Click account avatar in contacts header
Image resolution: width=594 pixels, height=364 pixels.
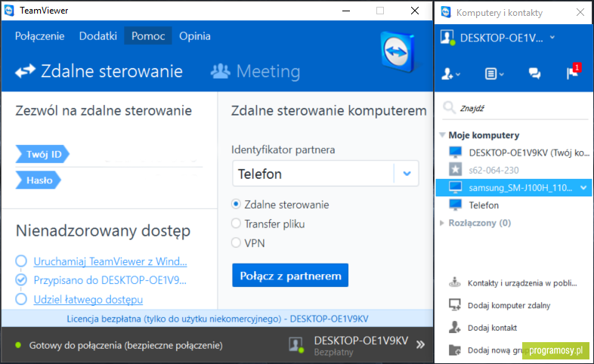point(447,38)
